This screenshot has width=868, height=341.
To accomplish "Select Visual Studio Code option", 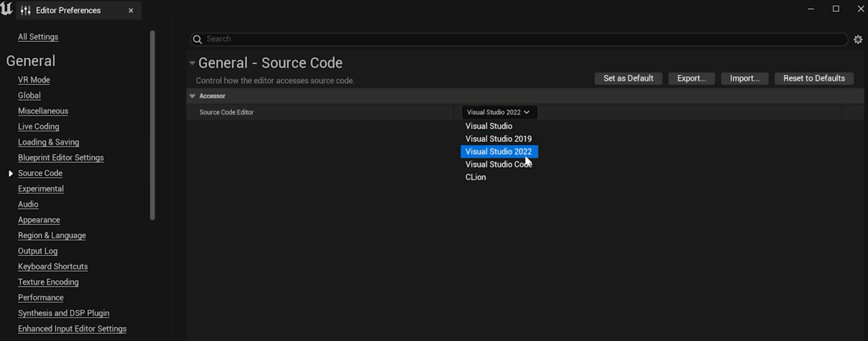I will [498, 164].
